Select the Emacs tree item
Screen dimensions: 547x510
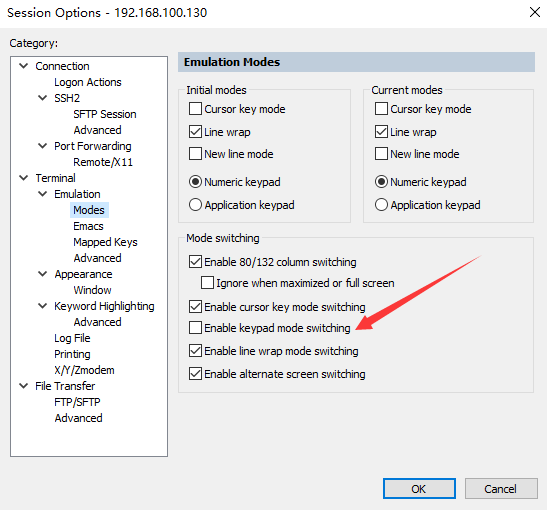pyautogui.click(x=88, y=226)
